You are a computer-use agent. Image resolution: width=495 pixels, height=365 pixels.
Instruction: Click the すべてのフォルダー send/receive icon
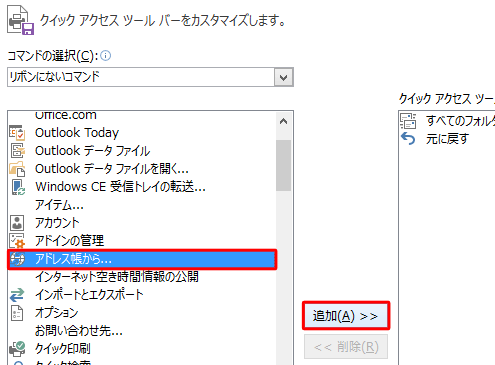coord(408,121)
